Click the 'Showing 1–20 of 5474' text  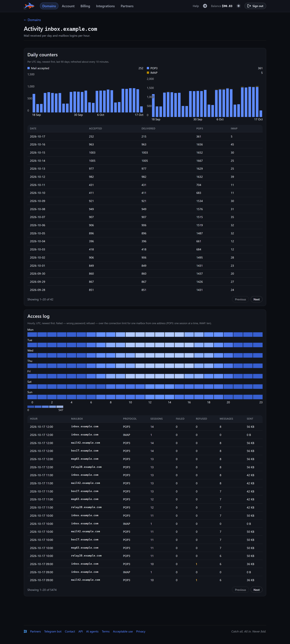pos(42,590)
